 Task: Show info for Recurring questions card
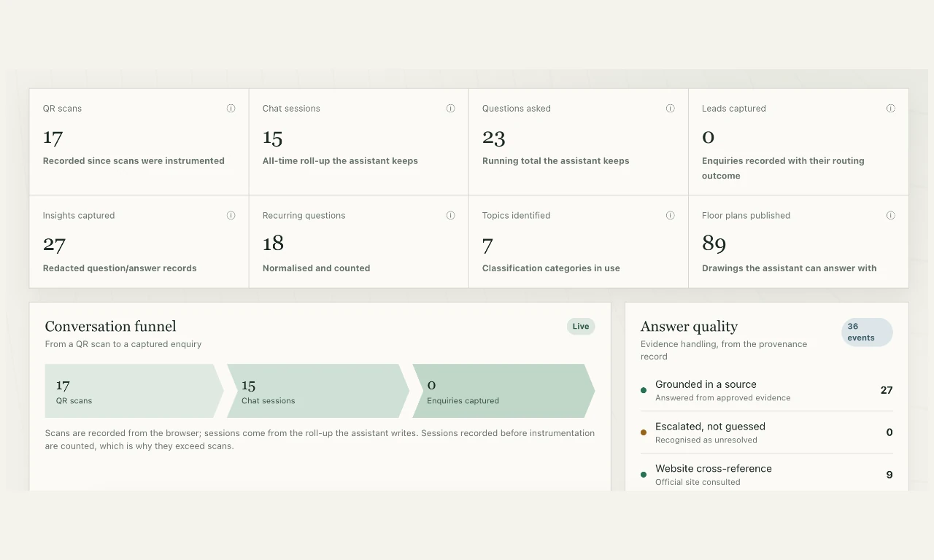pyautogui.click(x=450, y=216)
